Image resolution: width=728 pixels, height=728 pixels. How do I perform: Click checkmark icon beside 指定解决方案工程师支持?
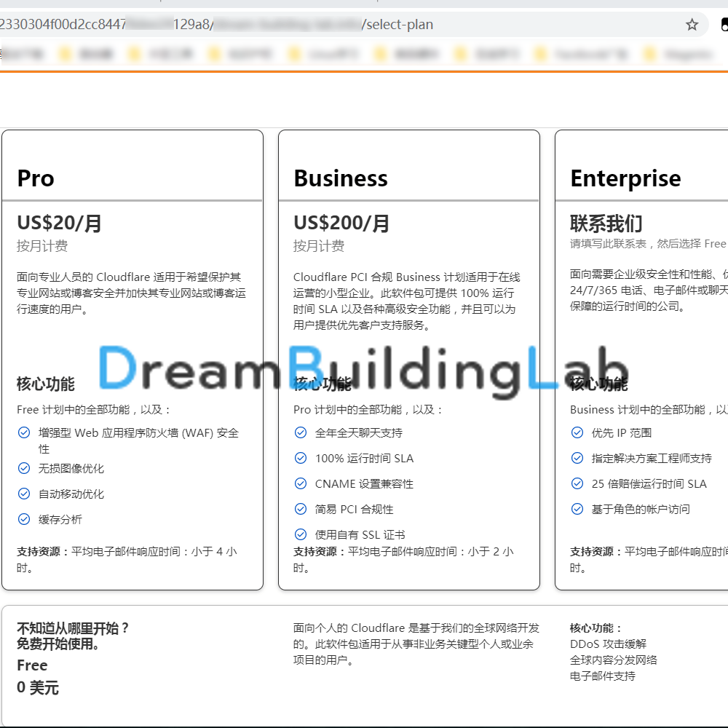coord(577,458)
